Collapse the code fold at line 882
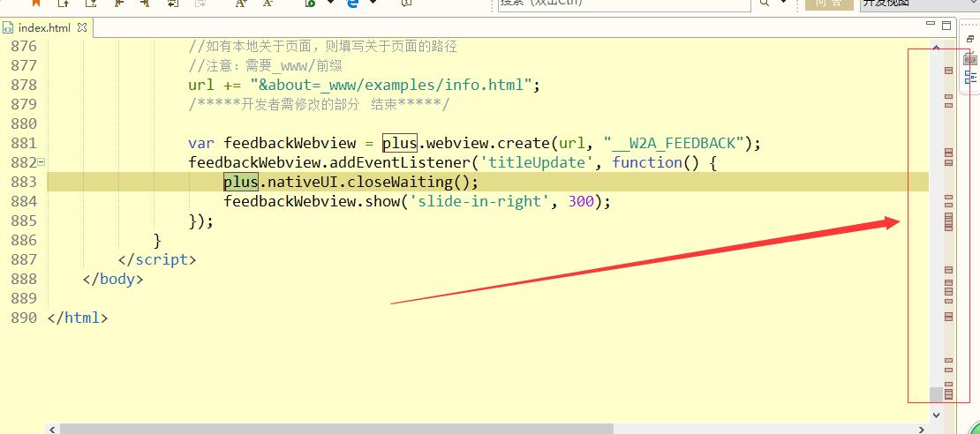This screenshot has height=434, width=980. pyautogui.click(x=41, y=162)
